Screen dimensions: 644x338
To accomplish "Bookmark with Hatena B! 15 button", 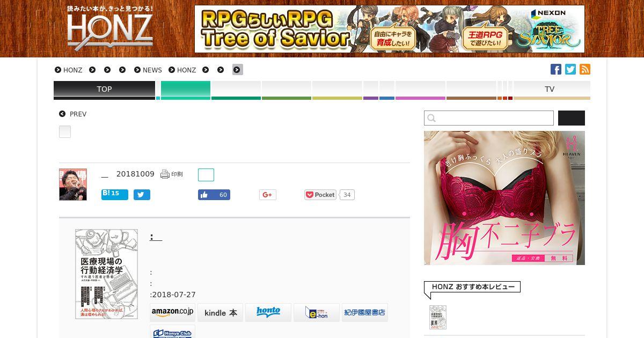I will click(x=115, y=194).
